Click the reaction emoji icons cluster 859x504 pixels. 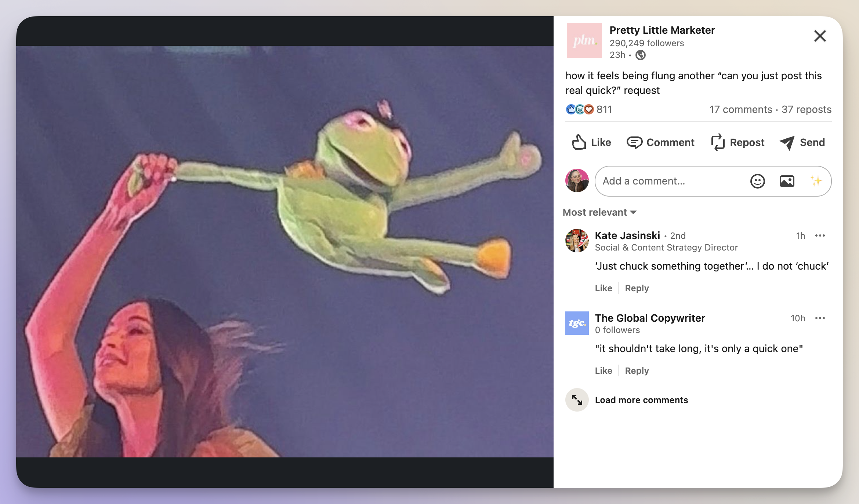click(580, 109)
